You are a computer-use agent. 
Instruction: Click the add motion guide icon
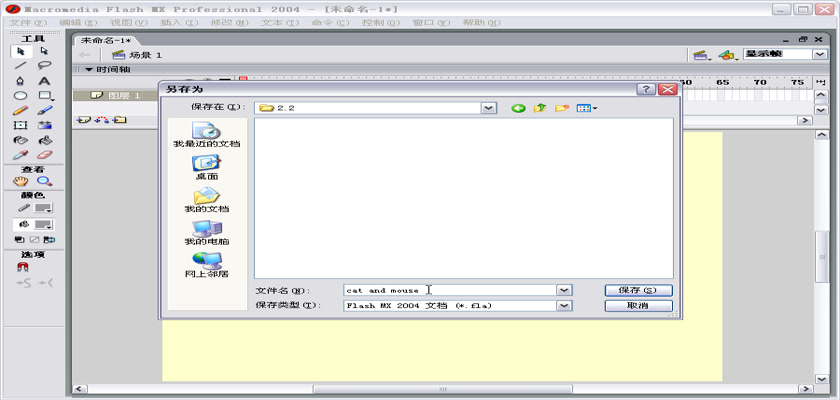click(101, 119)
